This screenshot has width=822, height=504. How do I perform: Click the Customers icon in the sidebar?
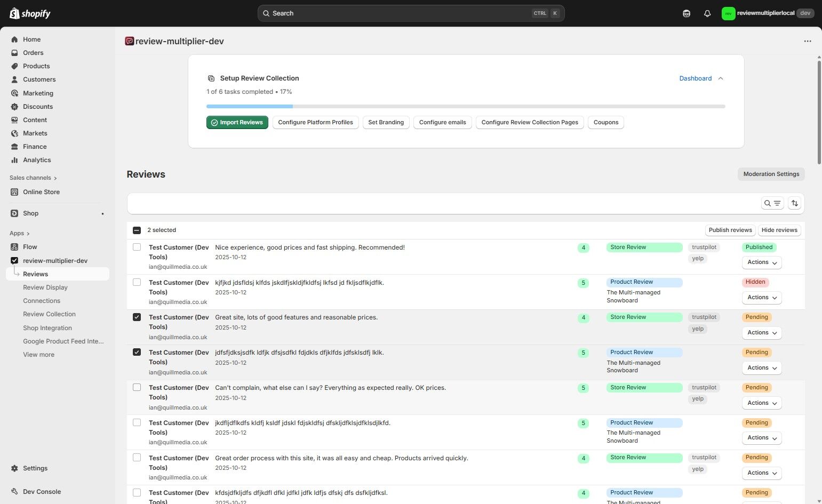(14, 79)
